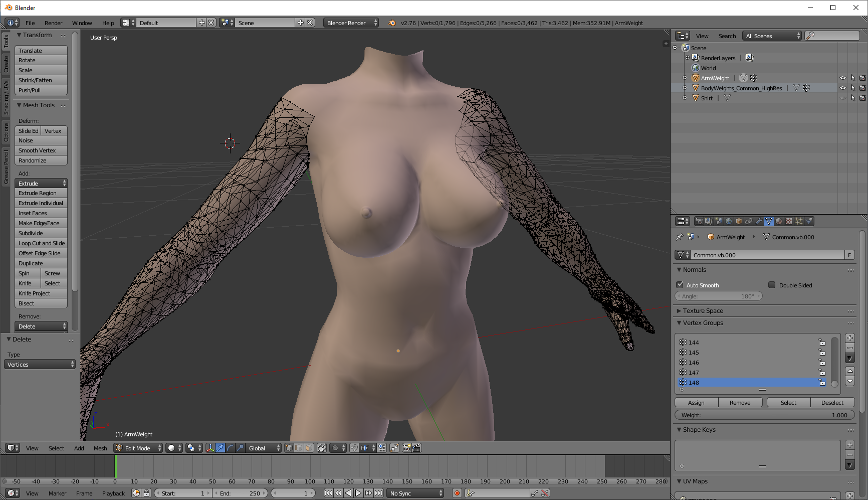The width and height of the screenshot is (868, 500).
Task: Open the Mesh menu in viewport header
Action: [100, 448]
